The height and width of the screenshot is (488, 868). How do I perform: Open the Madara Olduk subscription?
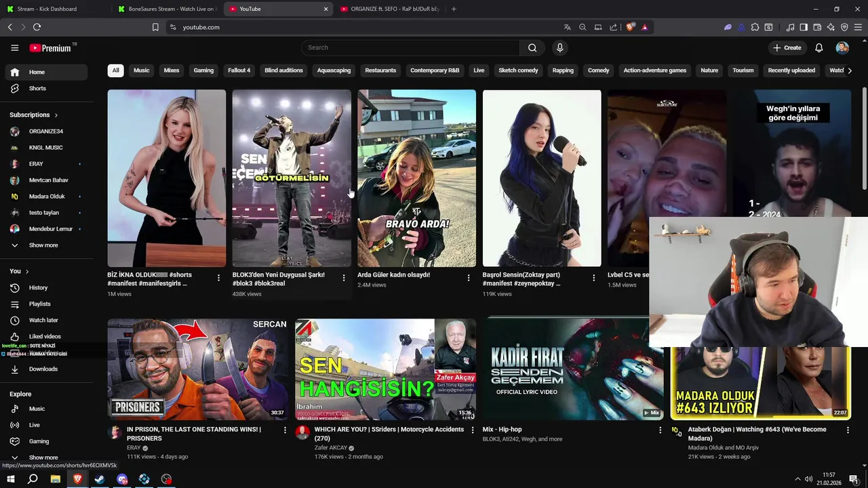pos(46,196)
